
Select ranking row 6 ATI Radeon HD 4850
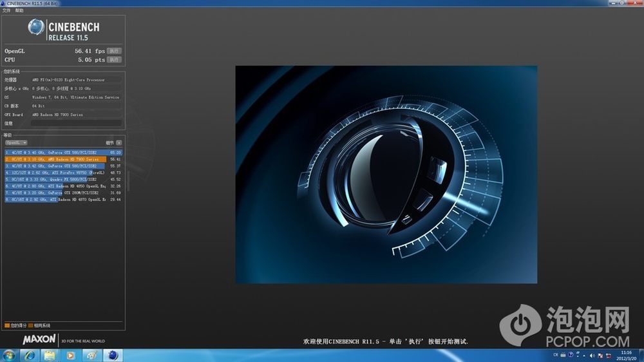click(x=63, y=186)
